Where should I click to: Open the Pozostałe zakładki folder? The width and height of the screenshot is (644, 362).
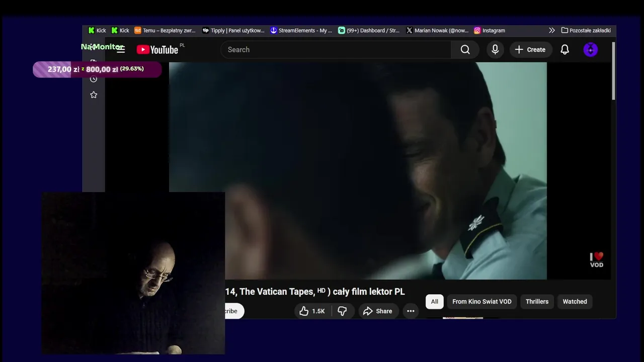[x=586, y=30]
